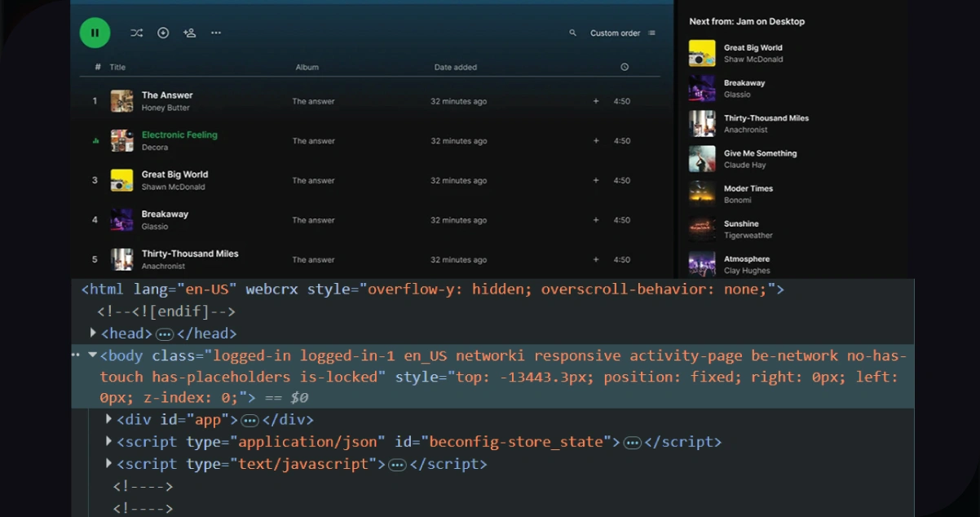Add The Answer track with plus icon

[596, 101]
